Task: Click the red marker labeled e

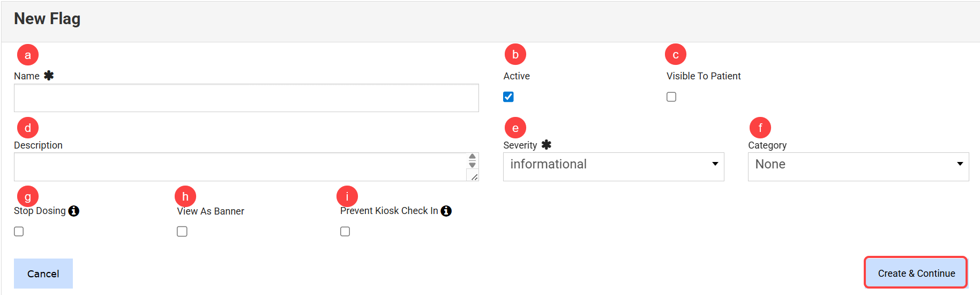Action: coord(515,128)
